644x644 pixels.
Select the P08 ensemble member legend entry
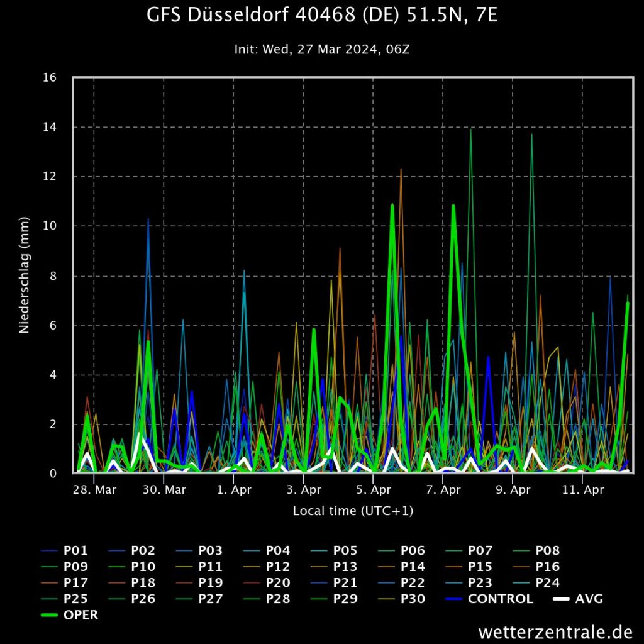(x=547, y=550)
